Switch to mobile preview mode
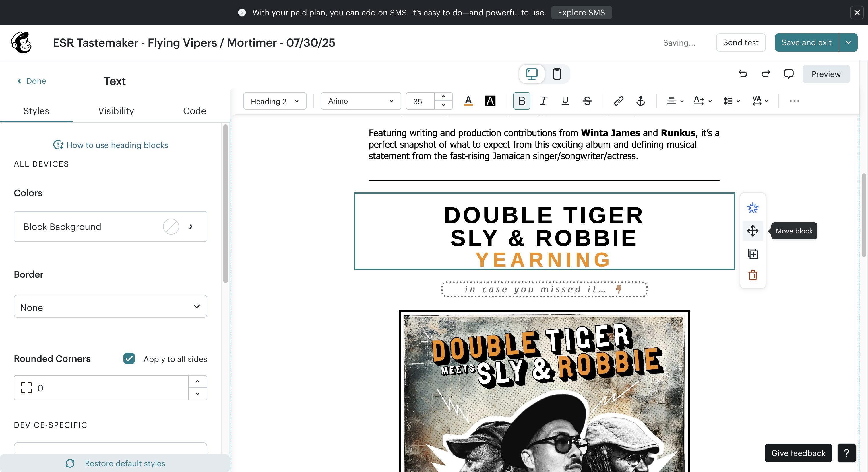868x472 pixels. 557,74
